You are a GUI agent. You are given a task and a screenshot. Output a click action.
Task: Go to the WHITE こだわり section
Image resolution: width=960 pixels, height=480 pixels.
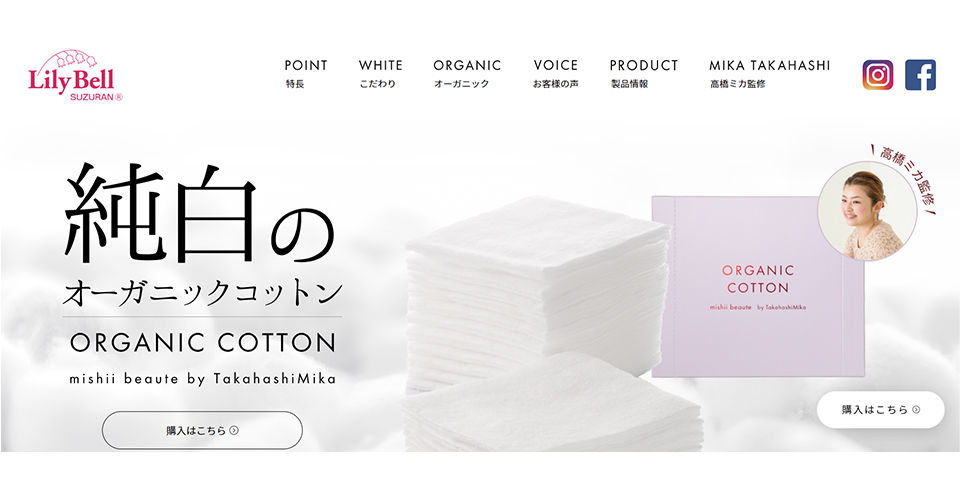coord(380,73)
